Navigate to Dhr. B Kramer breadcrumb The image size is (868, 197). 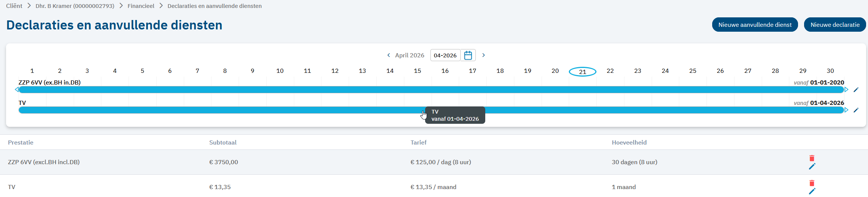(x=75, y=6)
